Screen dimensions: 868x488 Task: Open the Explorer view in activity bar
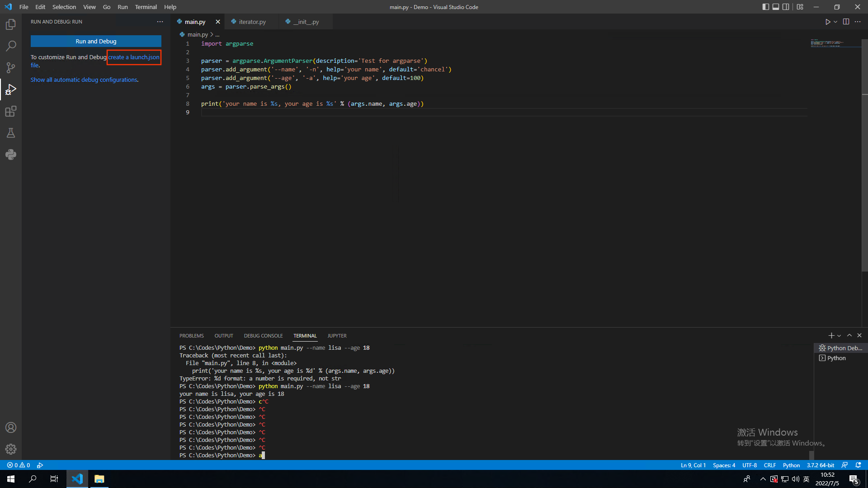11,24
